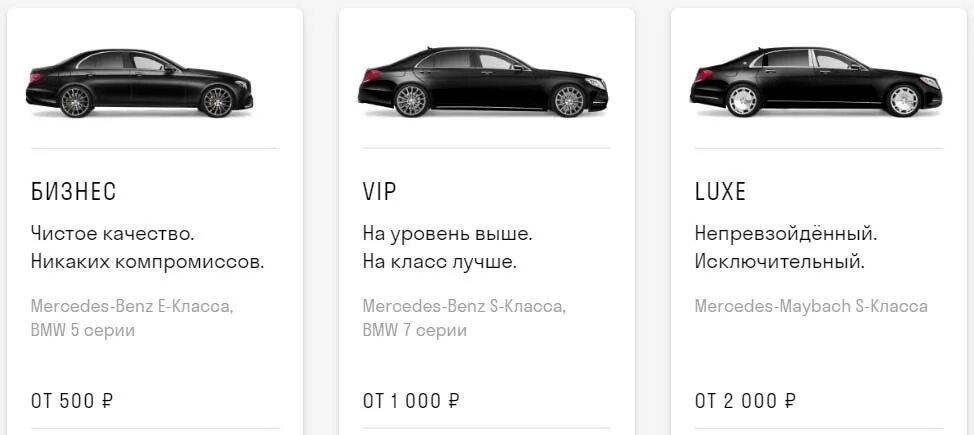
Task: Click the 'Исключительный' text line
Action: [780, 262]
